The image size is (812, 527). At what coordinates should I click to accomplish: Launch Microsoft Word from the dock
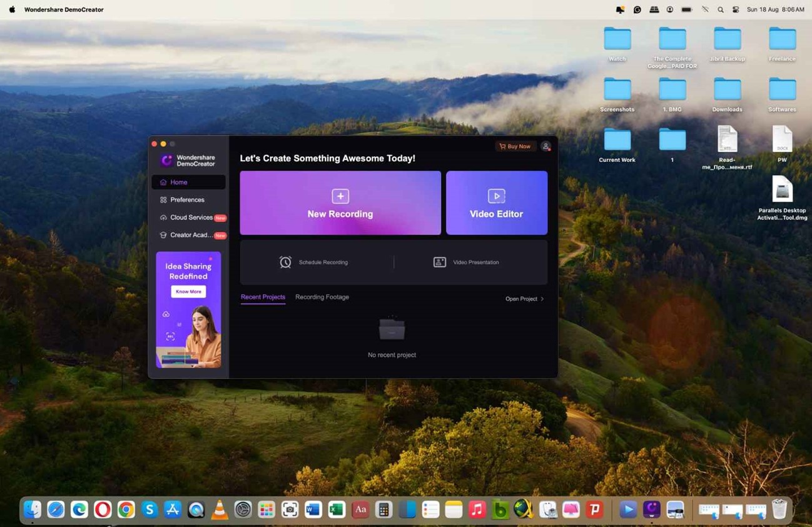point(313,510)
